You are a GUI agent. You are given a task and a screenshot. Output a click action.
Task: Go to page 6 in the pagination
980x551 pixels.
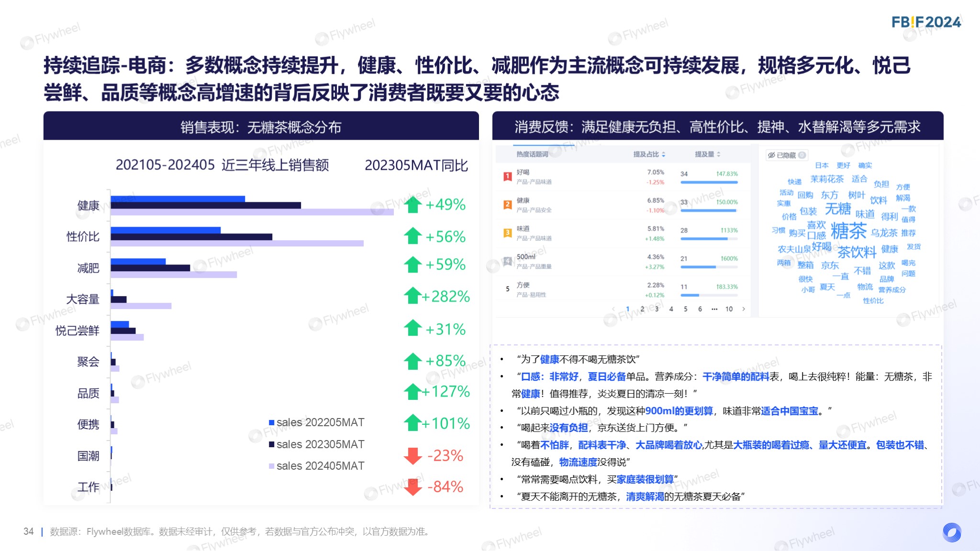(x=700, y=309)
